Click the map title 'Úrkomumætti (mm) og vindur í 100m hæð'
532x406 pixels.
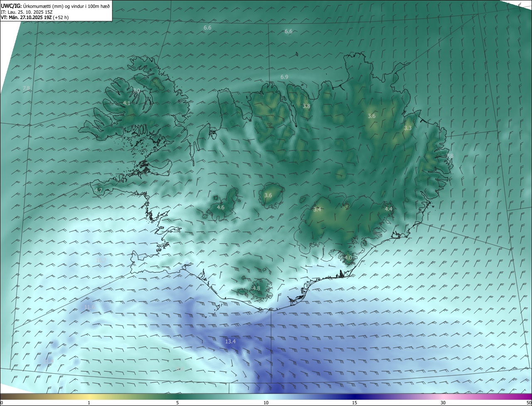pos(66,6)
